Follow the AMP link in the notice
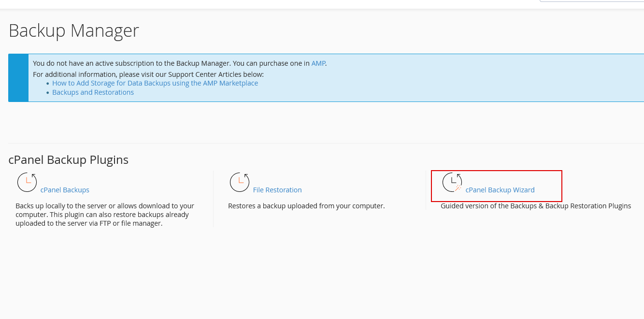 tap(318, 63)
